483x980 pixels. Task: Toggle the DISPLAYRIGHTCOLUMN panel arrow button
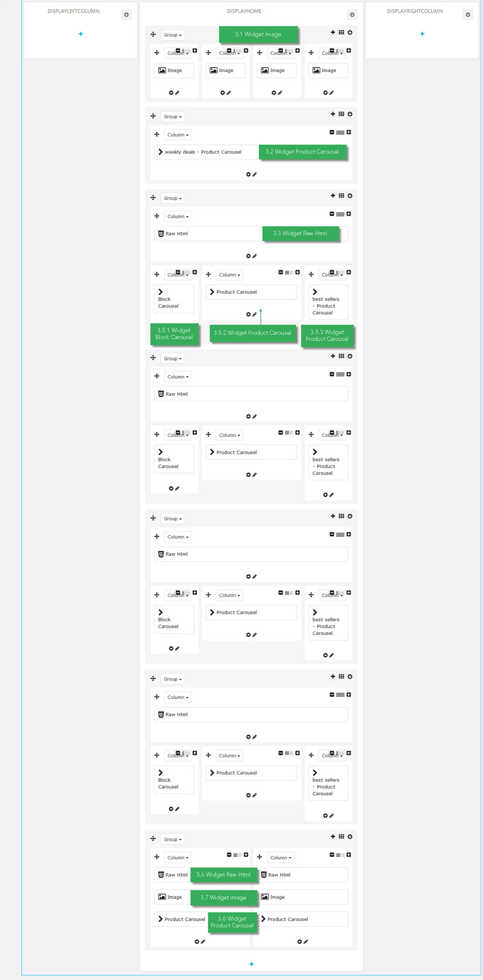468,14
